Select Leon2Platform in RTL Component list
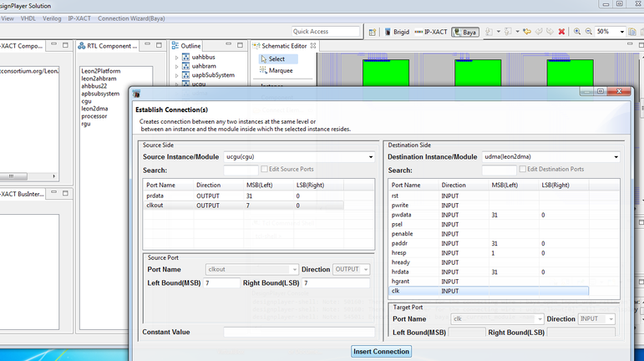Image resolution: width=644 pixels, height=361 pixels. (x=101, y=71)
